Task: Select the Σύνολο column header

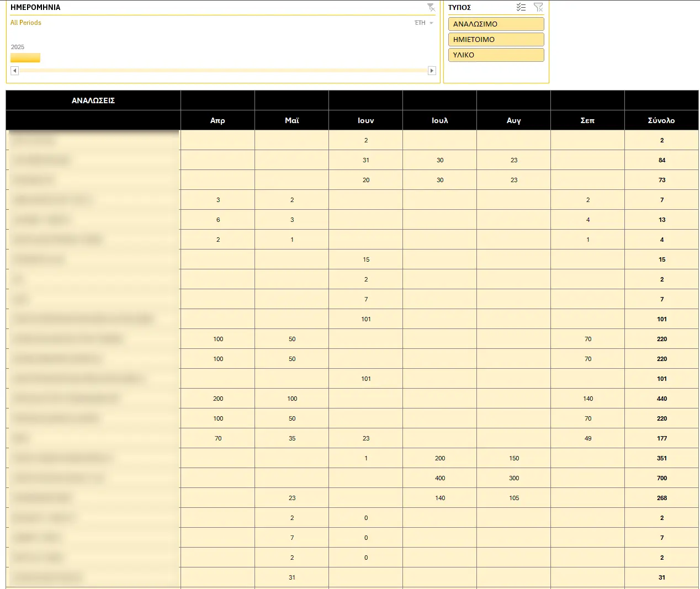Action: coord(661,120)
